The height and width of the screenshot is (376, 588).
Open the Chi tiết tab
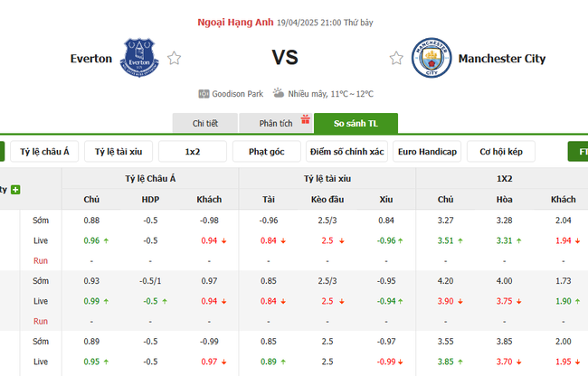(204, 124)
